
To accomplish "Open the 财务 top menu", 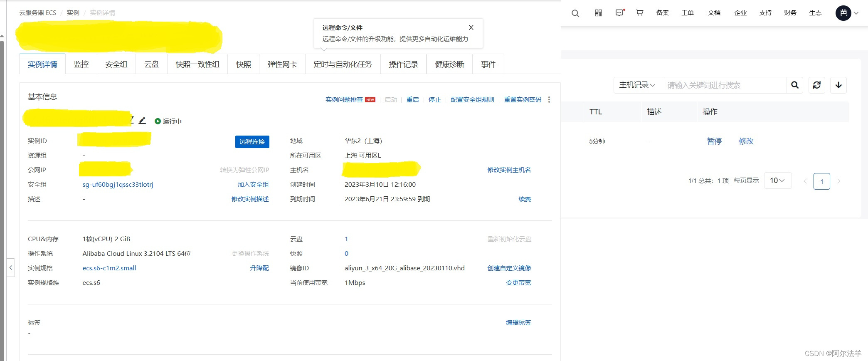I will [x=790, y=13].
